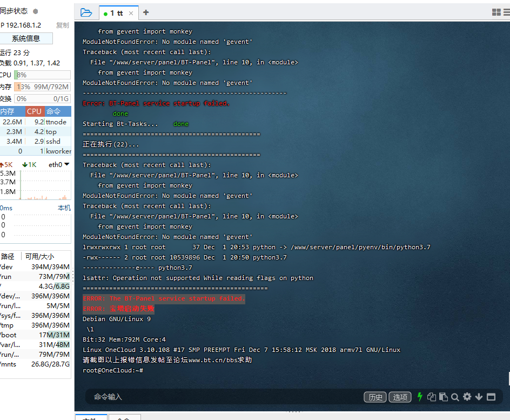Select the /sys/f... disk row
The width and height of the screenshot is (510, 420).
tap(35, 316)
